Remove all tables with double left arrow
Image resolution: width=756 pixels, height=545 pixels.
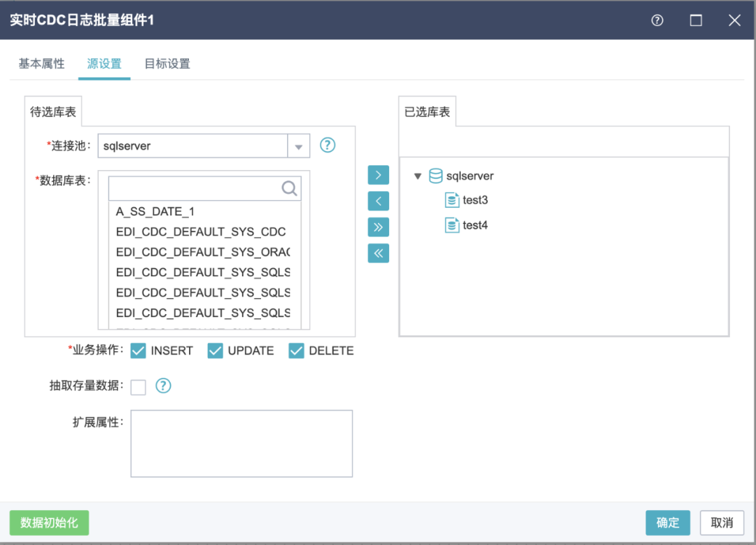[378, 253]
